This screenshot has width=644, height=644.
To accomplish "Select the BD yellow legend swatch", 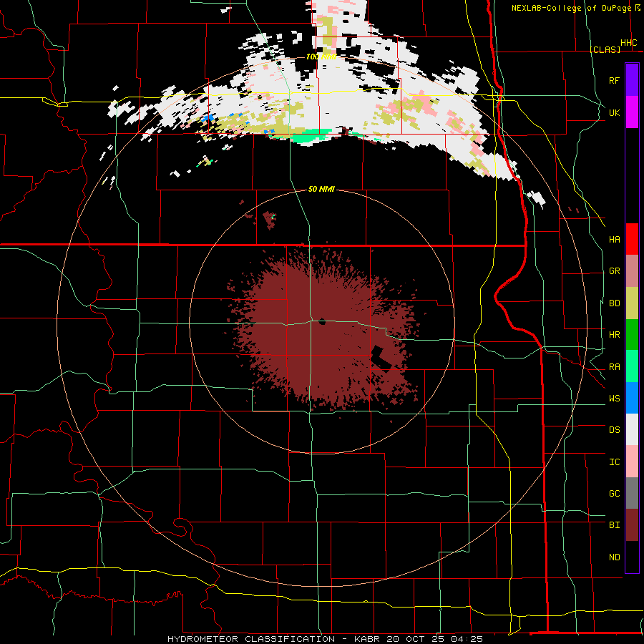I will tap(632, 303).
